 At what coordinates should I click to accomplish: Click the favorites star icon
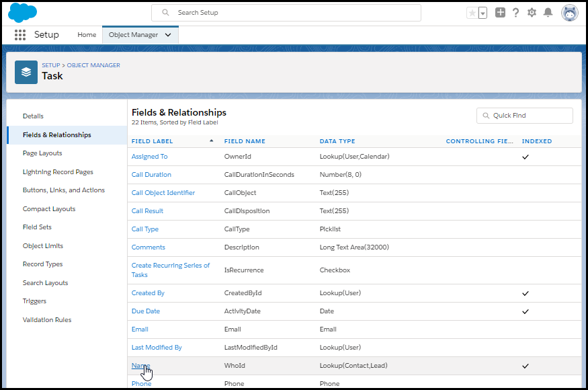pyautogui.click(x=472, y=13)
